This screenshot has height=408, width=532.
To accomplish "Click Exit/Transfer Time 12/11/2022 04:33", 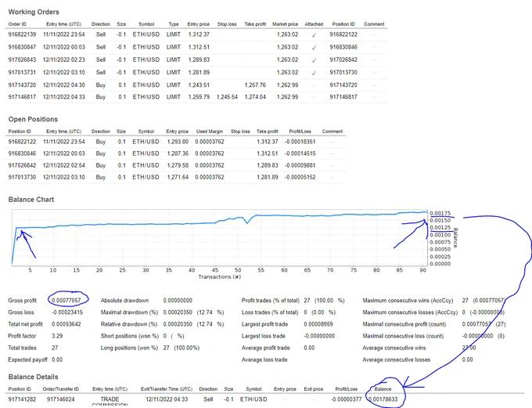I will click(167, 399).
